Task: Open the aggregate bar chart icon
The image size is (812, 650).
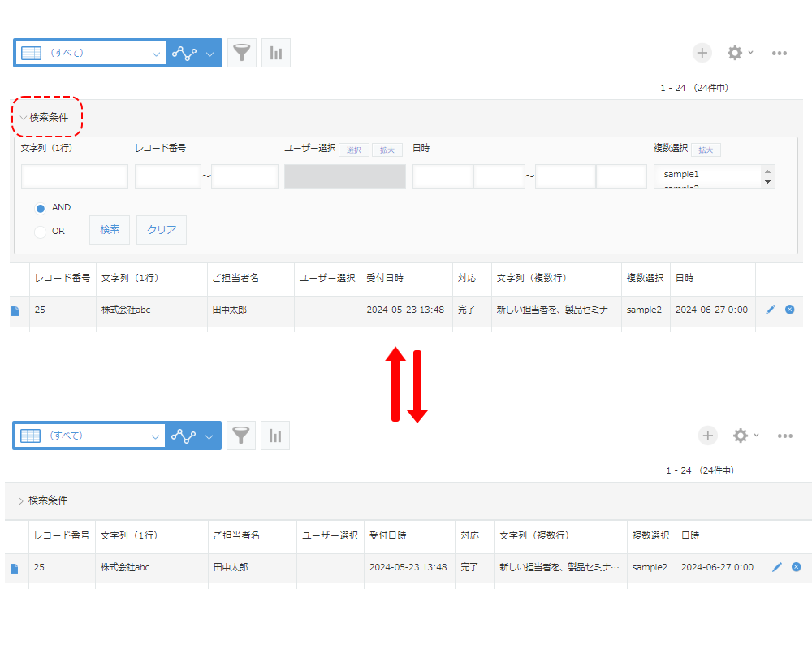Action: pyautogui.click(x=275, y=52)
